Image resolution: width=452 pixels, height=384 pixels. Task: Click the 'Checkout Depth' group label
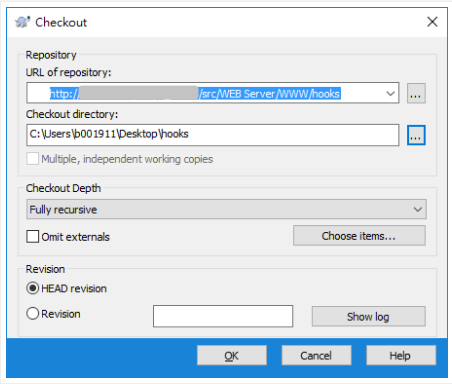click(63, 188)
